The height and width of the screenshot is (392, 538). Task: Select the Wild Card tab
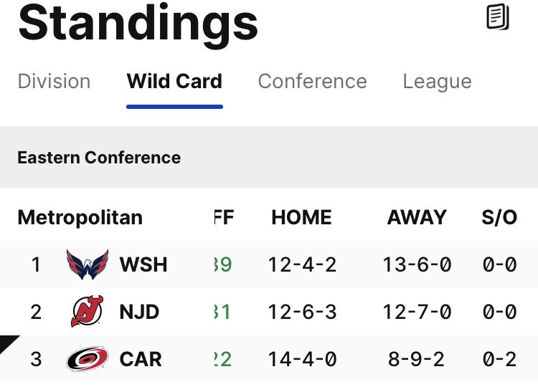(174, 82)
